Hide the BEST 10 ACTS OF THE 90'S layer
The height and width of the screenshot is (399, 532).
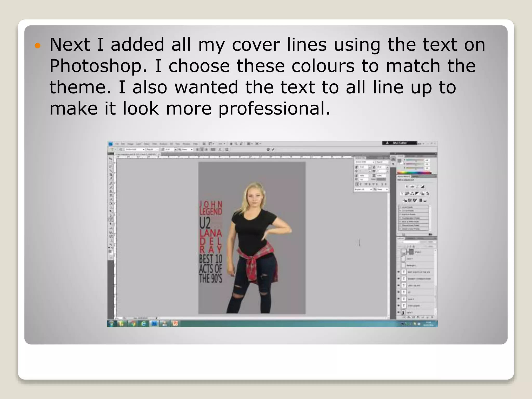399,272
